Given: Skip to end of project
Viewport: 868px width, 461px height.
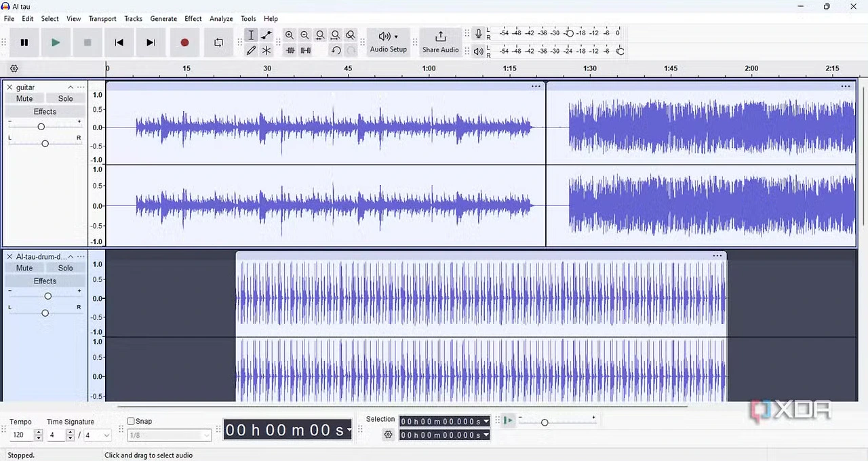Looking at the screenshot, I should (151, 43).
